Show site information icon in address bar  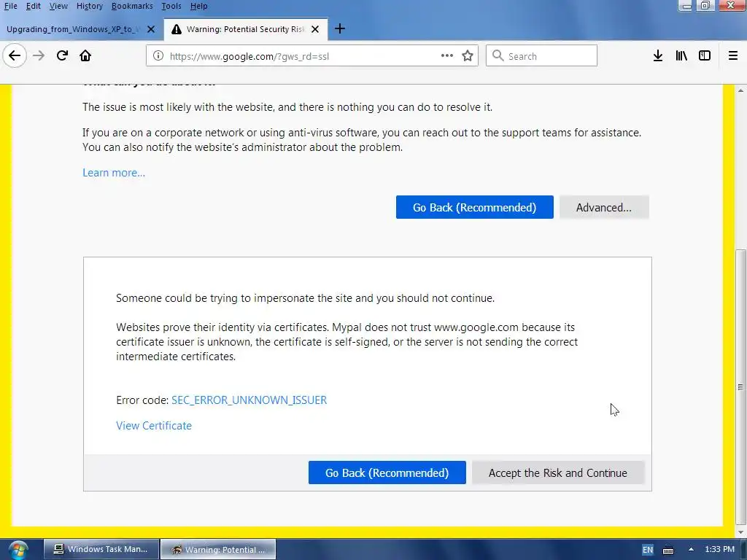tap(158, 55)
